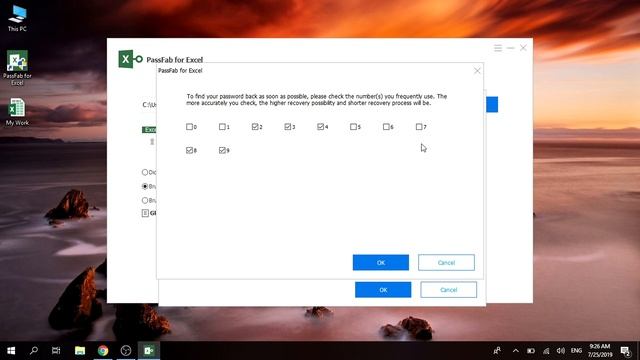Open network settings tray icon

click(x=546, y=351)
